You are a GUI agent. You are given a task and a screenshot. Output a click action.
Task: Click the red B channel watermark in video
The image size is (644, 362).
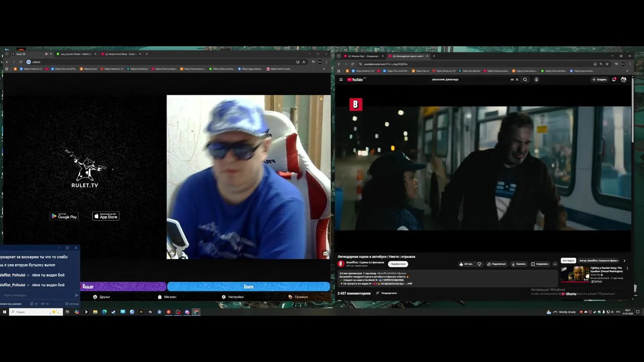[356, 104]
